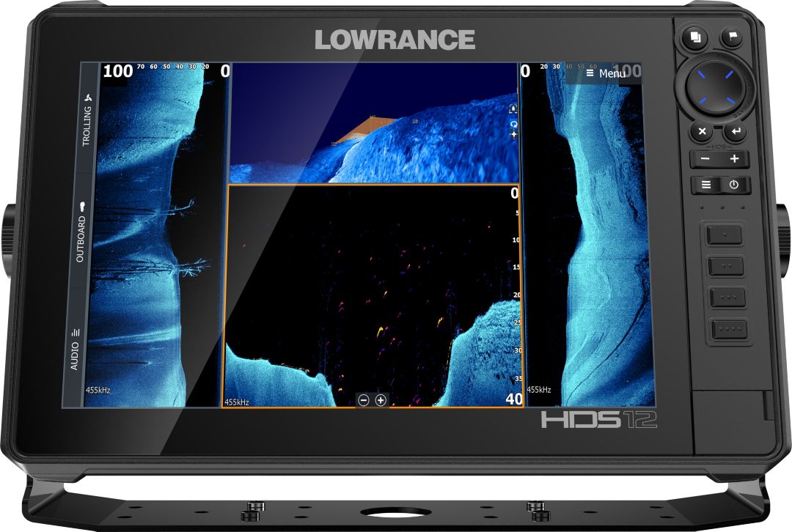Tap the rotate icon on the 3D sonar view
Screen dimensions: 792x532
513,125
